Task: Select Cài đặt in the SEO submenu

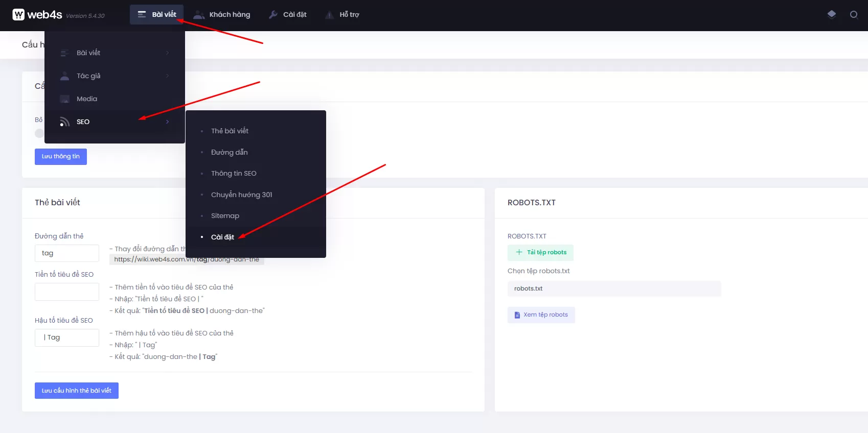Action: 222,237
